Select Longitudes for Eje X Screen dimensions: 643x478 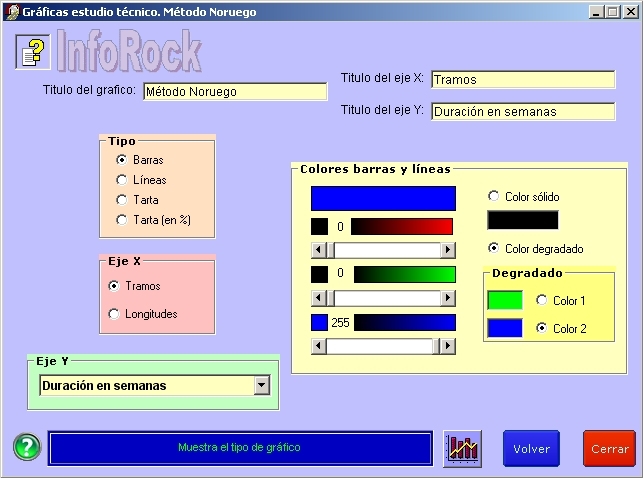tap(114, 314)
